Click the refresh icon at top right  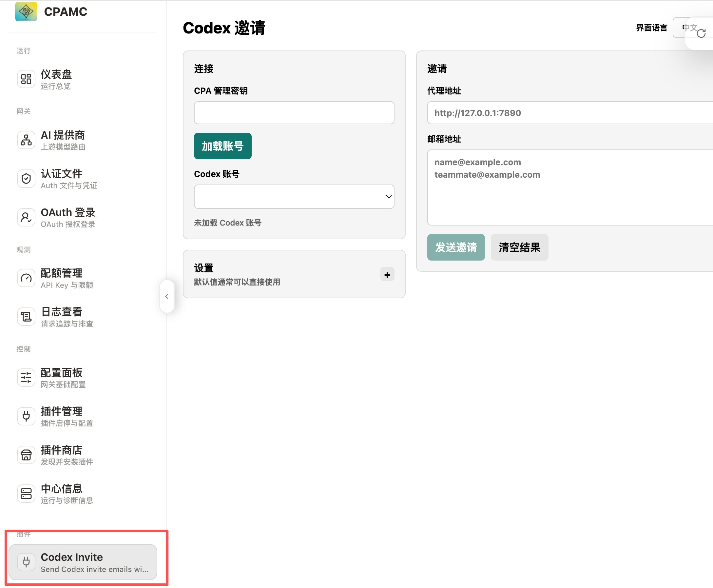[x=701, y=33]
